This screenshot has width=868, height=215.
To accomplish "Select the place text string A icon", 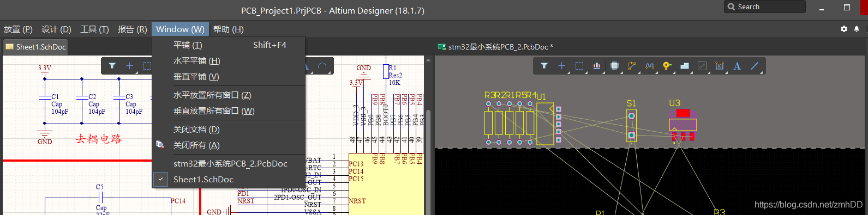I will [x=737, y=66].
